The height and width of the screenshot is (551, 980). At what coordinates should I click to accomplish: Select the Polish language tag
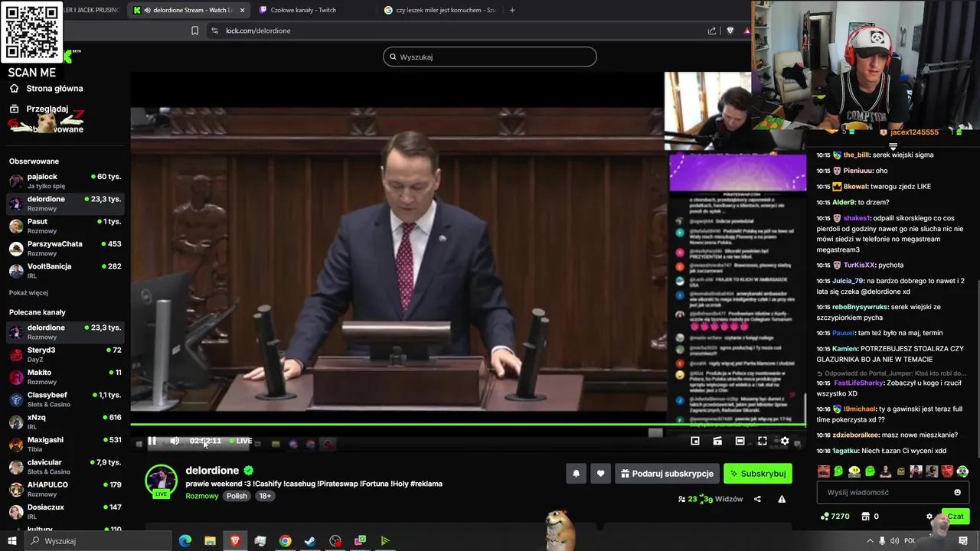pos(237,496)
